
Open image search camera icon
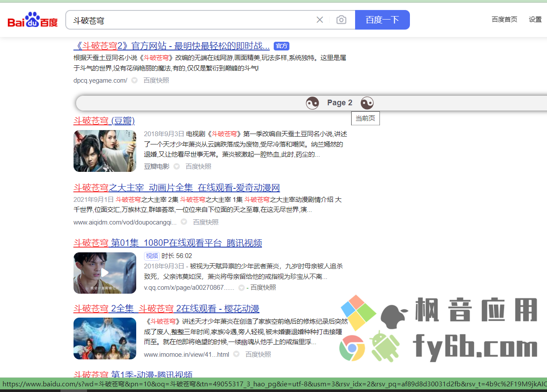[342, 20]
